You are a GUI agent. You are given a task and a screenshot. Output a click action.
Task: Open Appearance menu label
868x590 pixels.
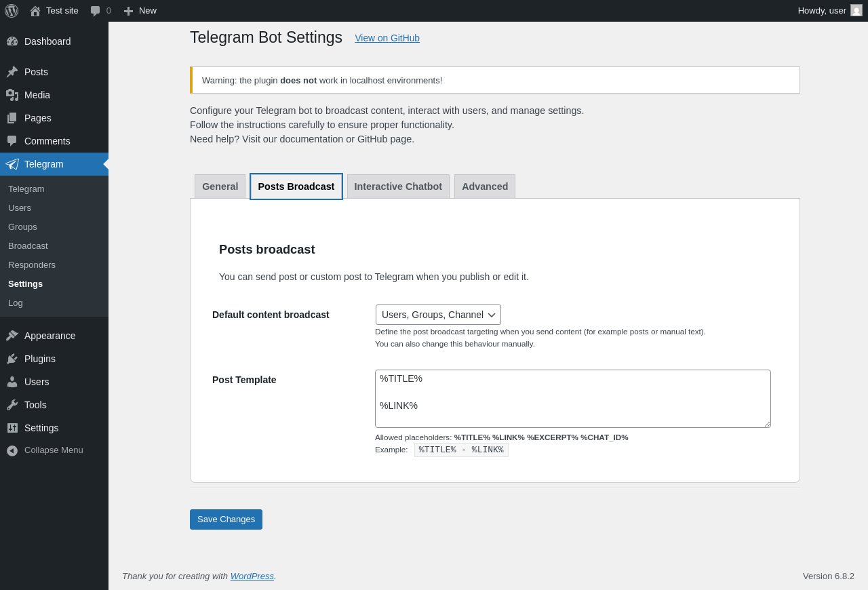(x=50, y=336)
